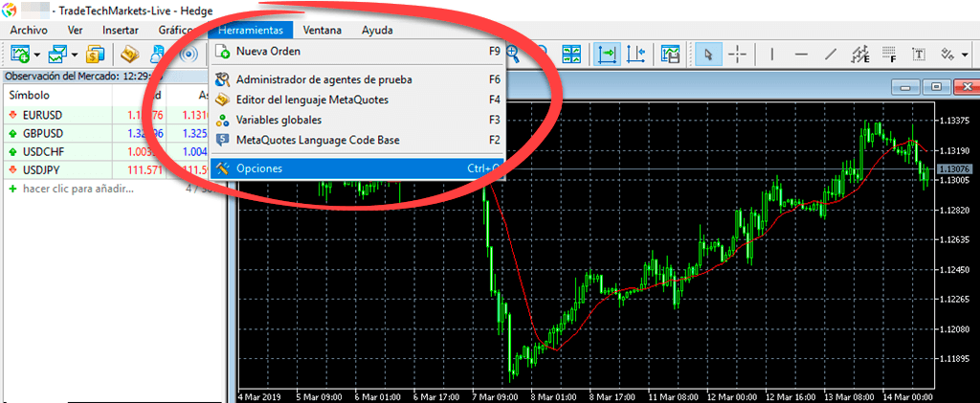Click the chart profiles toolbar icon
The image size is (980, 403).
point(59,55)
